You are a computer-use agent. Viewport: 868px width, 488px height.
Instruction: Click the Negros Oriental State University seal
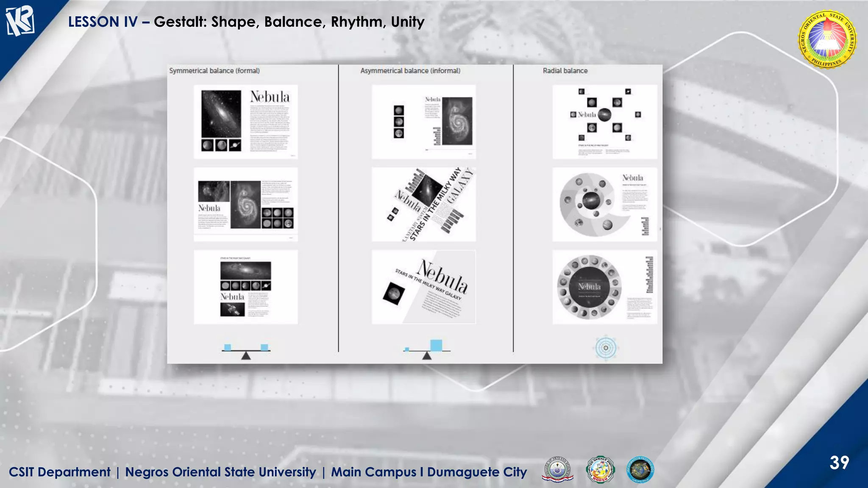click(x=827, y=40)
